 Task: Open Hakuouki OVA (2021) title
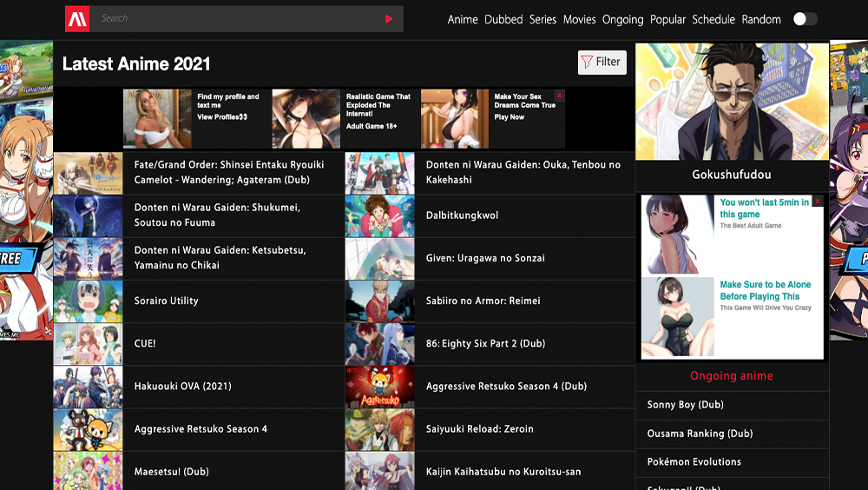[182, 386]
